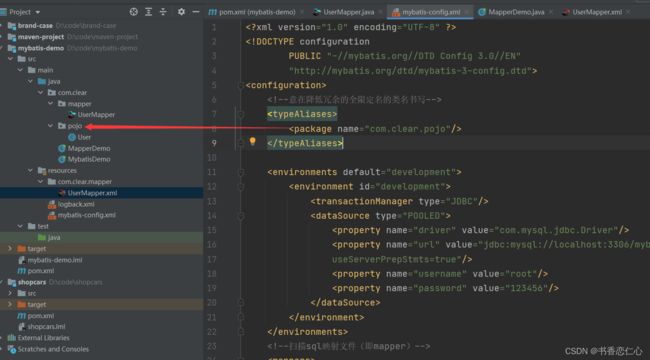This screenshot has height=360, width=650.
Task: Collapse the java source folder under main
Action: (x=30, y=81)
